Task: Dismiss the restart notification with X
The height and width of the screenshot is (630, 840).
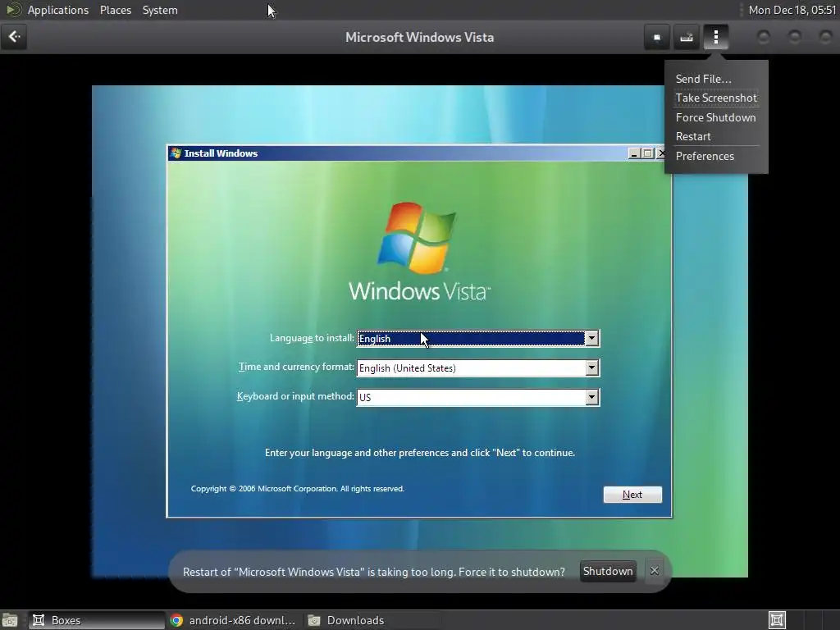Action: (654, 571)
